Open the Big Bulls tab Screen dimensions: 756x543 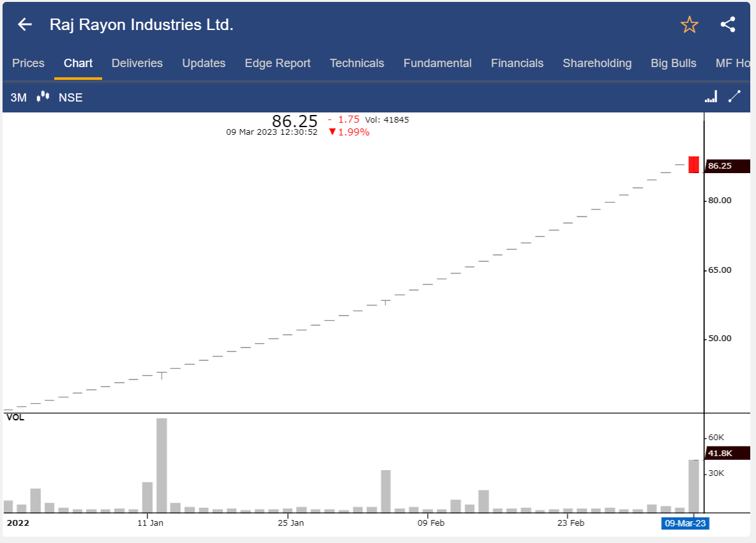point(673,63)
